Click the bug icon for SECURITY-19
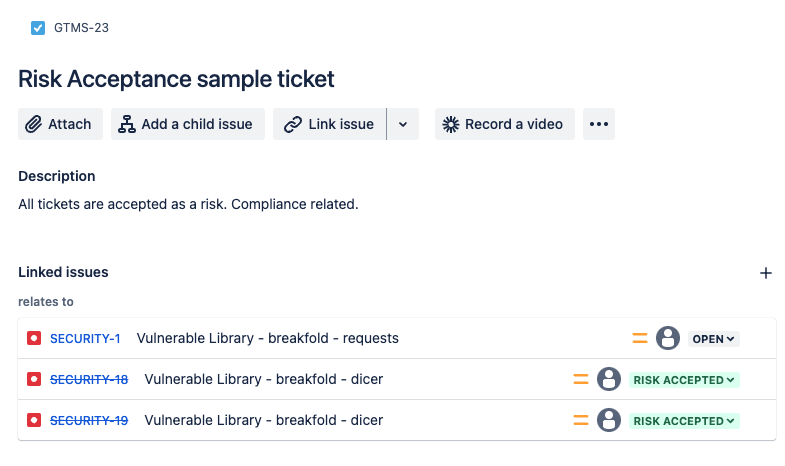Screen dimensions: 785x466 tap(34, 420)
